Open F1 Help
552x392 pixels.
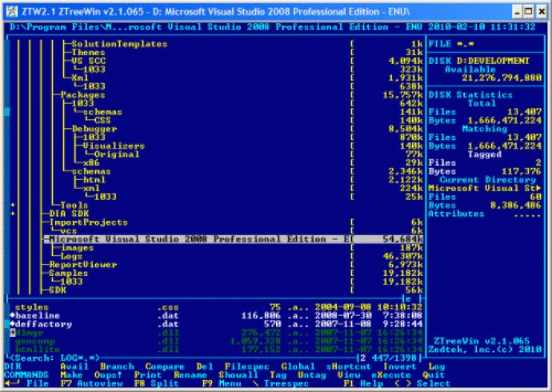359,384
